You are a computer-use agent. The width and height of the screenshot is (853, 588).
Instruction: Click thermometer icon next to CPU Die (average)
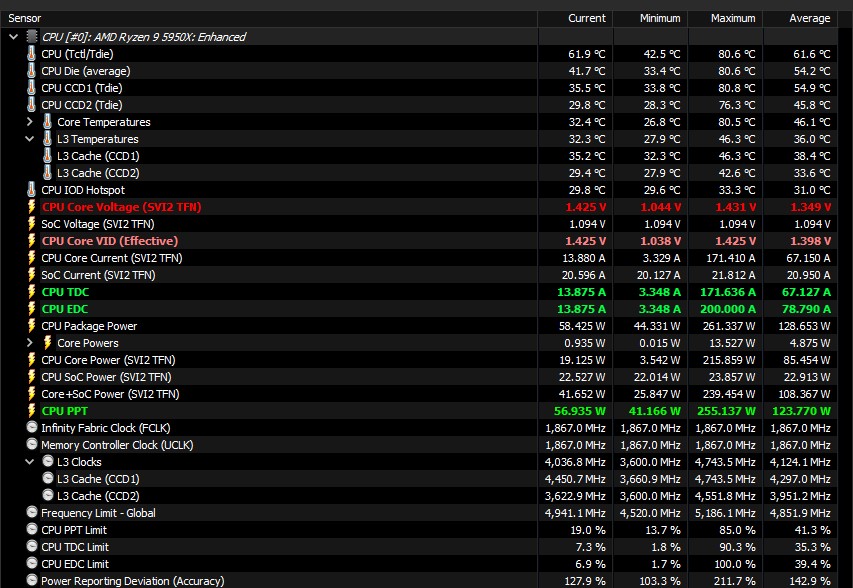(32, 71)
